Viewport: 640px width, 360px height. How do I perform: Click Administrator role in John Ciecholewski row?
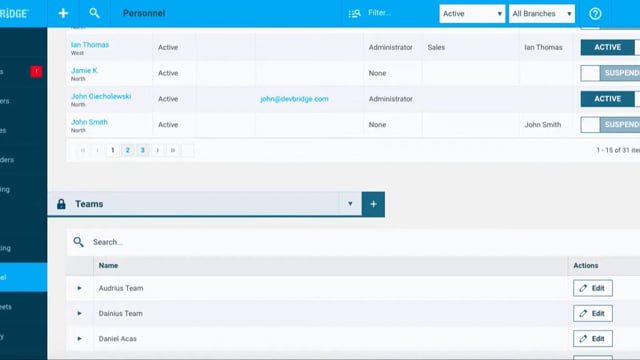pyautogui.click(x=391, y=99)
